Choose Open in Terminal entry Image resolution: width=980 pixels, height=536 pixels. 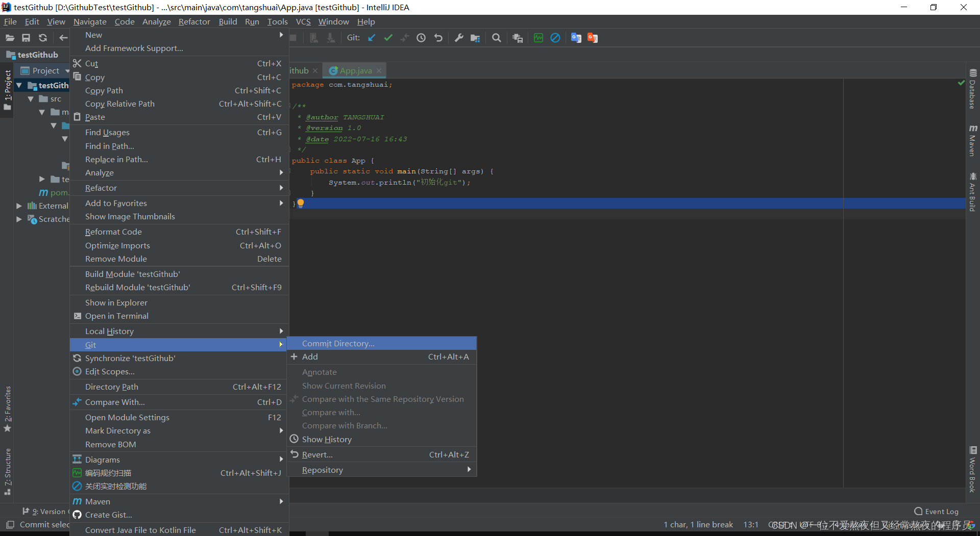tap(179, 316)
